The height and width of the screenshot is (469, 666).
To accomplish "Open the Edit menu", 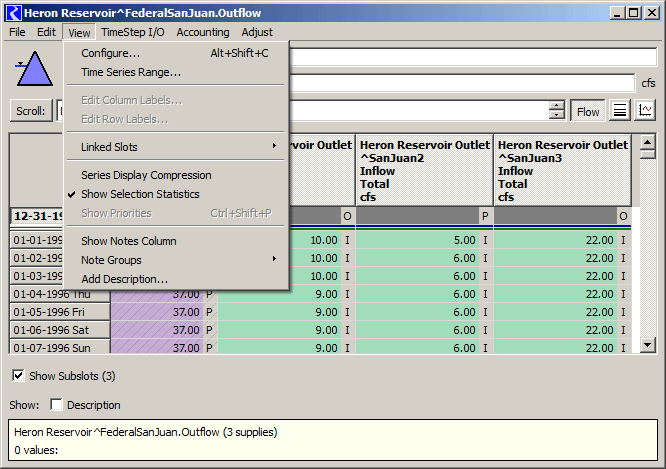I will 46,32.
